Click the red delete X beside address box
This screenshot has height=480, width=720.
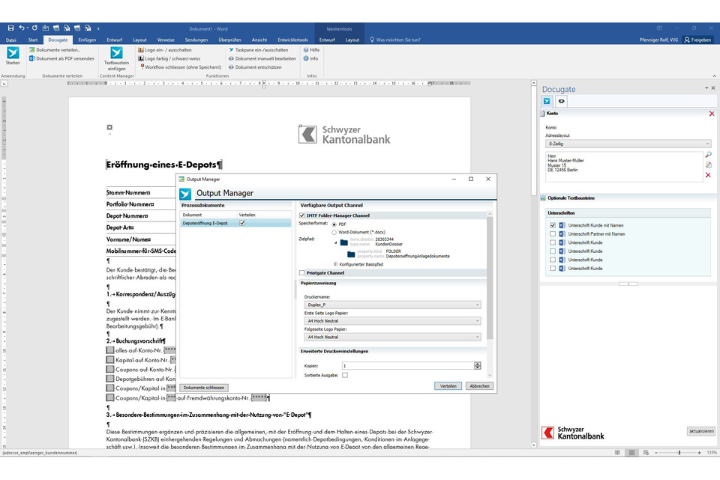click(x=708, y=175)
